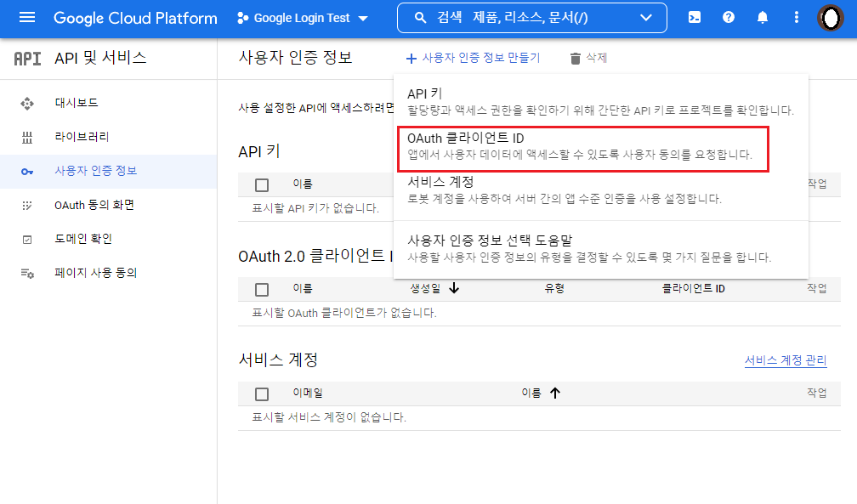857x504 pixels.
Task: Click the OAuth 동의 화면 icon
Action: pos(27,206)
